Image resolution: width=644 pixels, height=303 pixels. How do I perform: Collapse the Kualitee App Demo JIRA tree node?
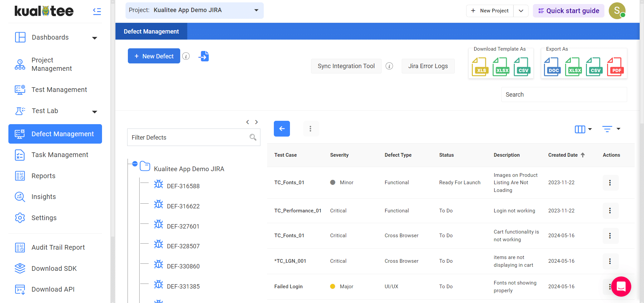[x=135, y=164]
